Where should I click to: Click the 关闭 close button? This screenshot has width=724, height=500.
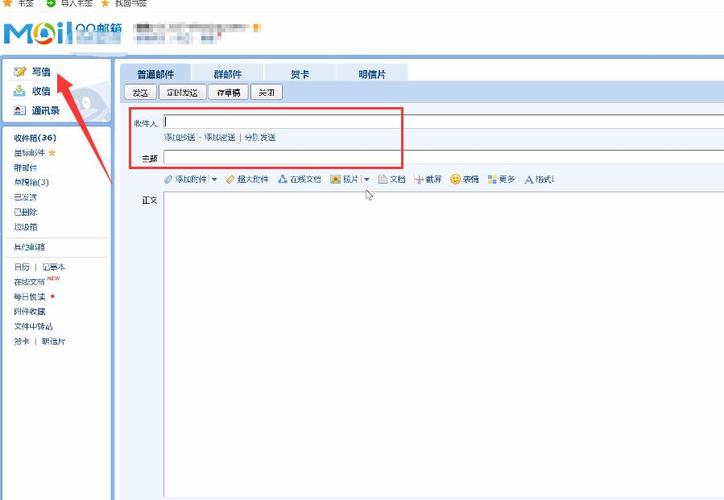tap(266, 92)
